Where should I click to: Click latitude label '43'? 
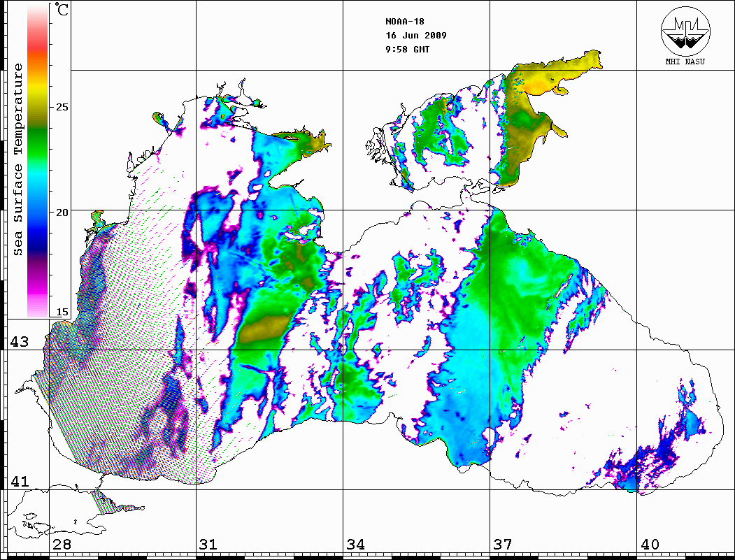coord(19,342)
